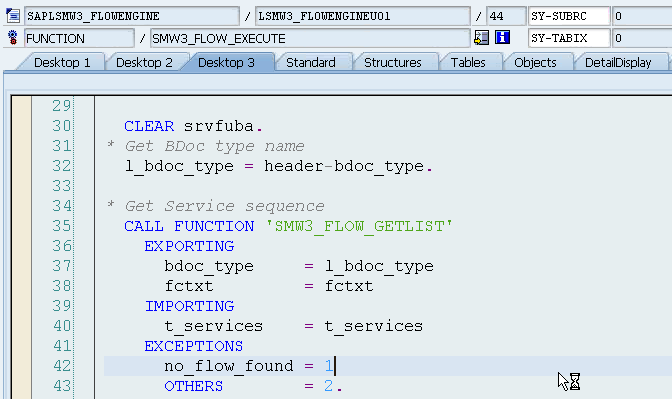Open the Tables tab
The width and height of the screenshot is (672, 399).
(x=468, y=63)
